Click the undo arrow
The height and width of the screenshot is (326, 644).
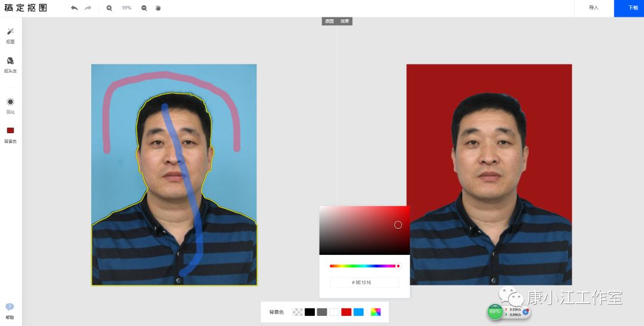coord(74,8)
